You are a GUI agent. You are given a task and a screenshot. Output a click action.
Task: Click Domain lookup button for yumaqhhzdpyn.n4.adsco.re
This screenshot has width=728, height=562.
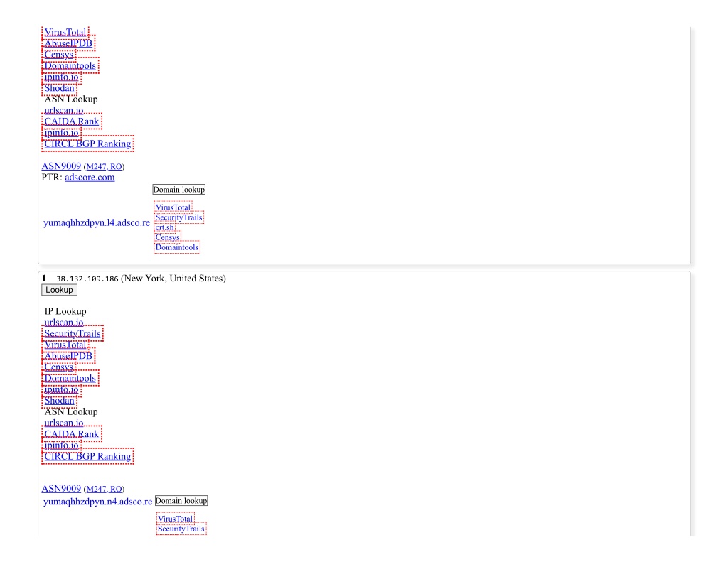point(181,501)
